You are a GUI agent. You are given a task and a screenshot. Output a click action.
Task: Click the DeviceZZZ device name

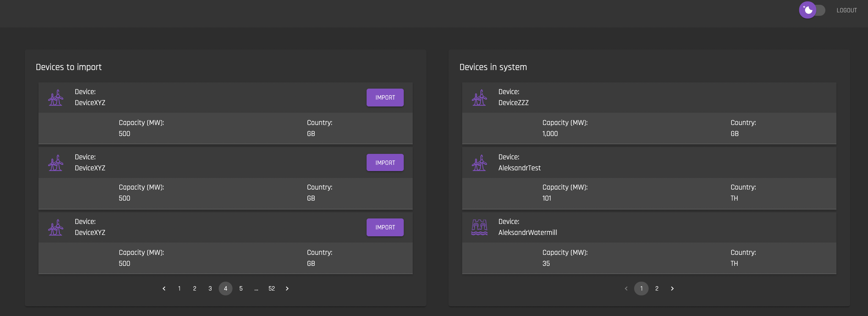pyautogui.click(x=513, y=103)
